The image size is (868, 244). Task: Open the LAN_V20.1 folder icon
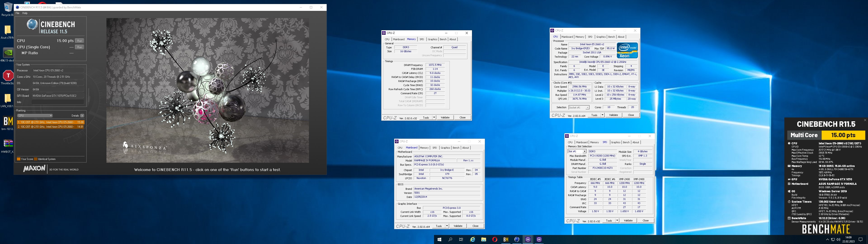pyautogui.click(x=7, y=101)
